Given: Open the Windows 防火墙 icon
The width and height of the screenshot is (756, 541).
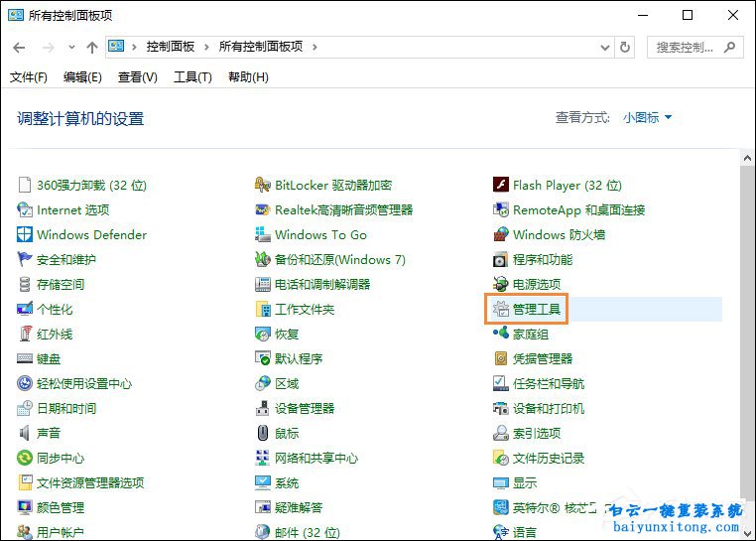Looking at the screenshot, I should [501, 235].
